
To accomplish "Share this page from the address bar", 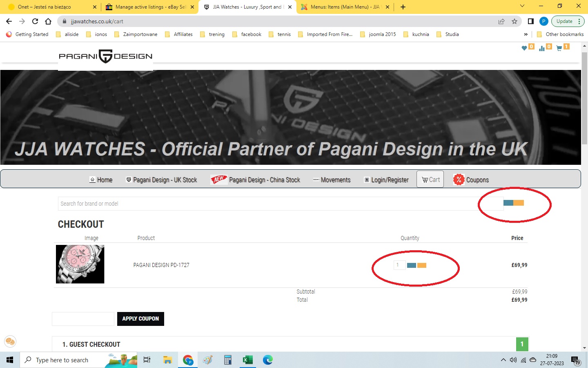I will pos(501,21).
